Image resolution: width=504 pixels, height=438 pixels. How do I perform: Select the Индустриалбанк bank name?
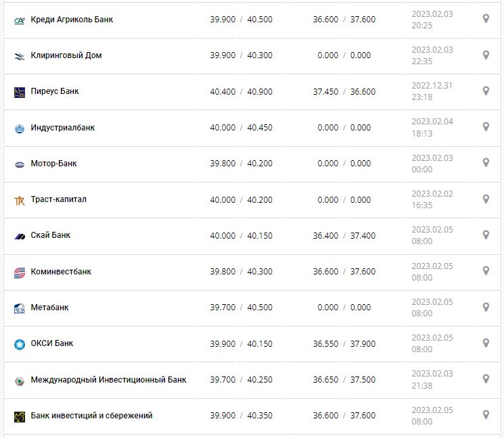(x=63, y=127)
